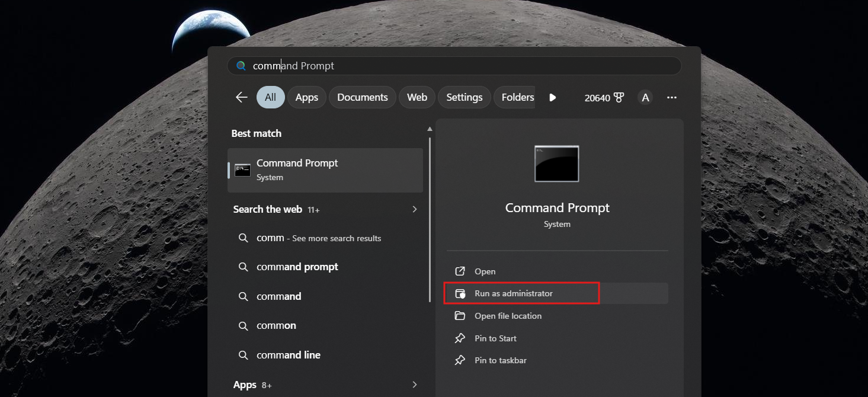Choose Run as administrator
The width and height of the screenshot is (868, 397).
(556, 293)
